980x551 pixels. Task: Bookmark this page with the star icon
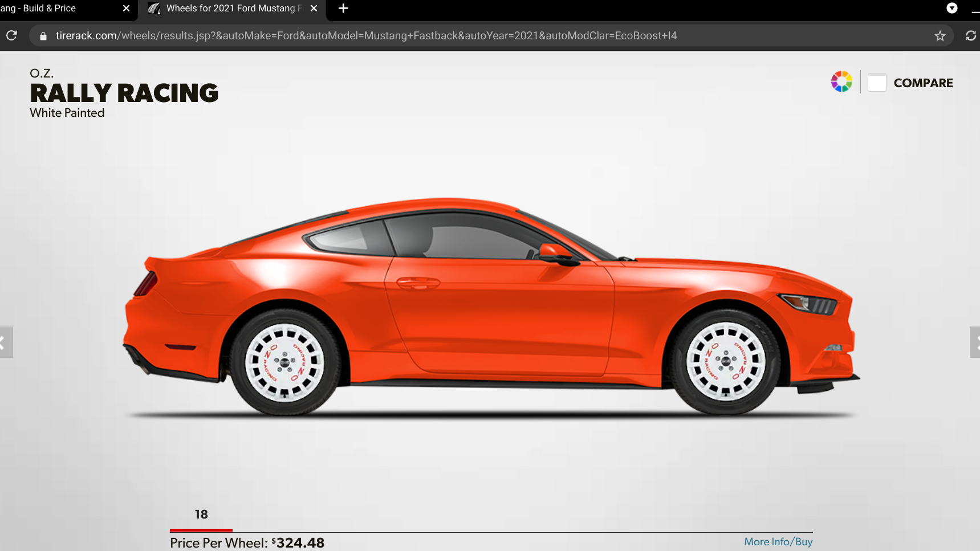(940, 36)
